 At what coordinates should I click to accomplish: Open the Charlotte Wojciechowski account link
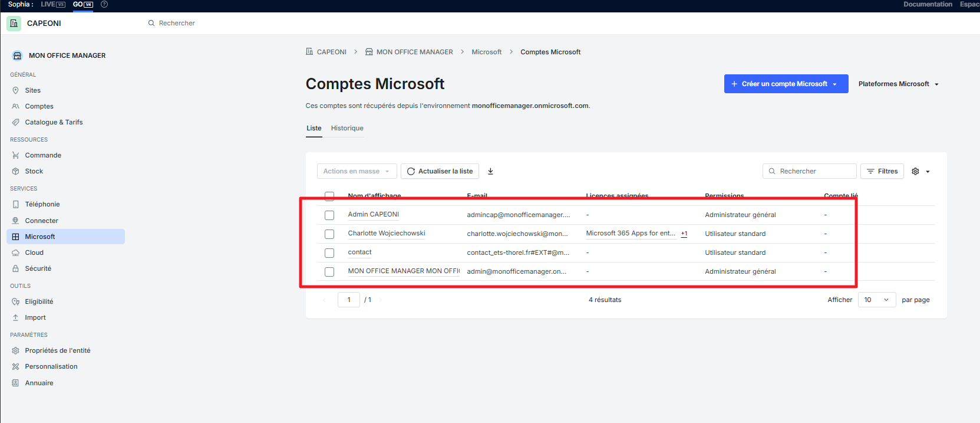pyautogui.click(x=386, y=233)
